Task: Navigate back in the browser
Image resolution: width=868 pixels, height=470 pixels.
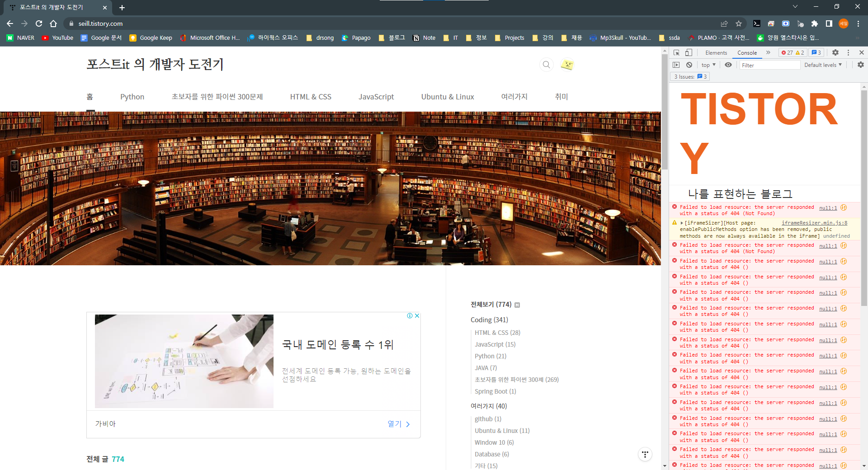Action: click(10, 23)
